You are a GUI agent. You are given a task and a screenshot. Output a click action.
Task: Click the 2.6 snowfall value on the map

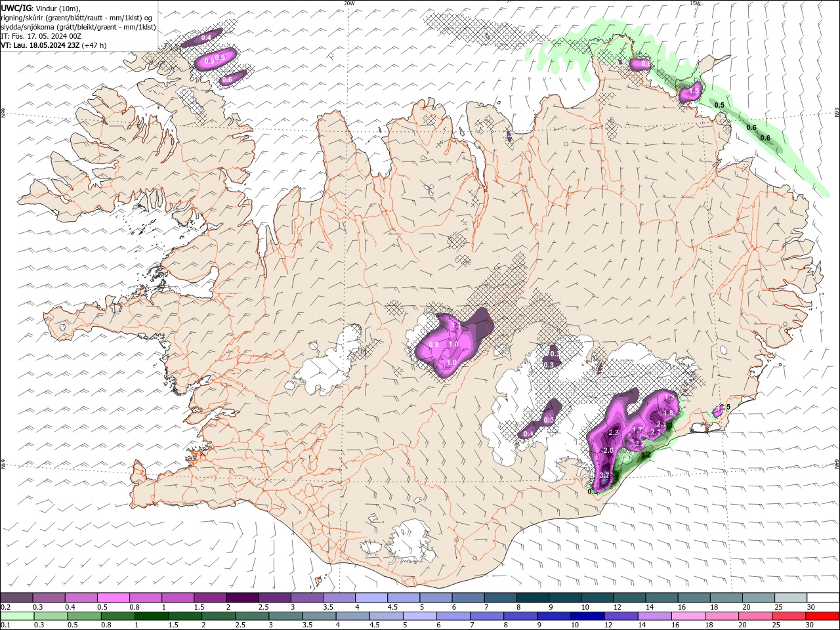point(608,450)
